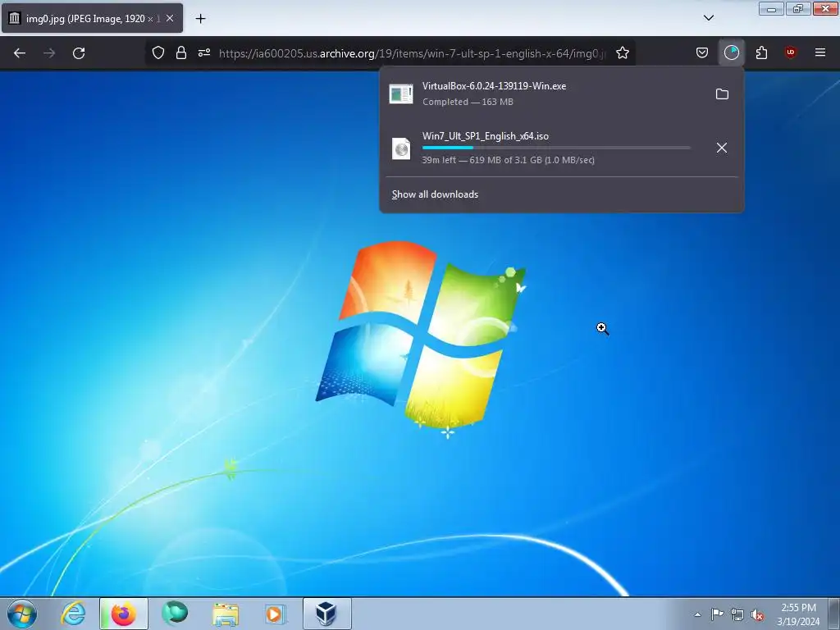Restore down the Firefox window
Viewport: 840px width, 630px height.
(x=798, y=8)
